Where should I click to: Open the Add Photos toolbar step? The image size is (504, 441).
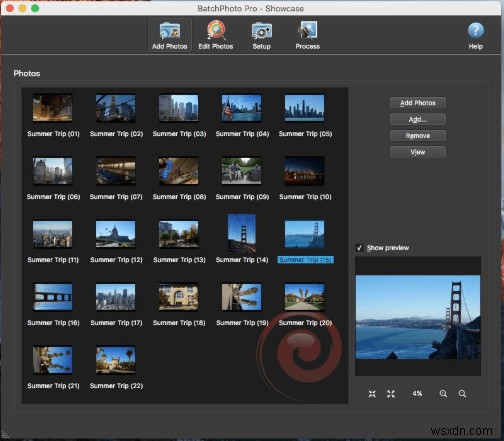[x=169, y=35]
